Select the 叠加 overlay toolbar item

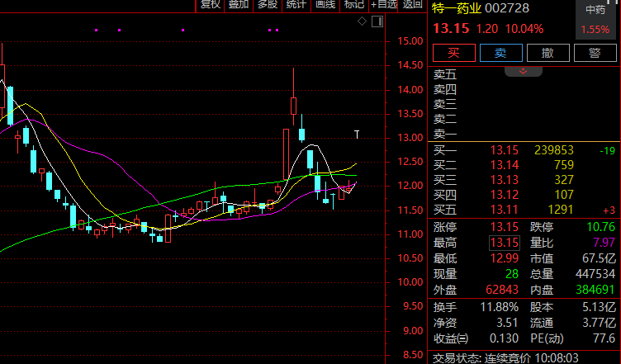pyautogui.click(x=239, y=5)
